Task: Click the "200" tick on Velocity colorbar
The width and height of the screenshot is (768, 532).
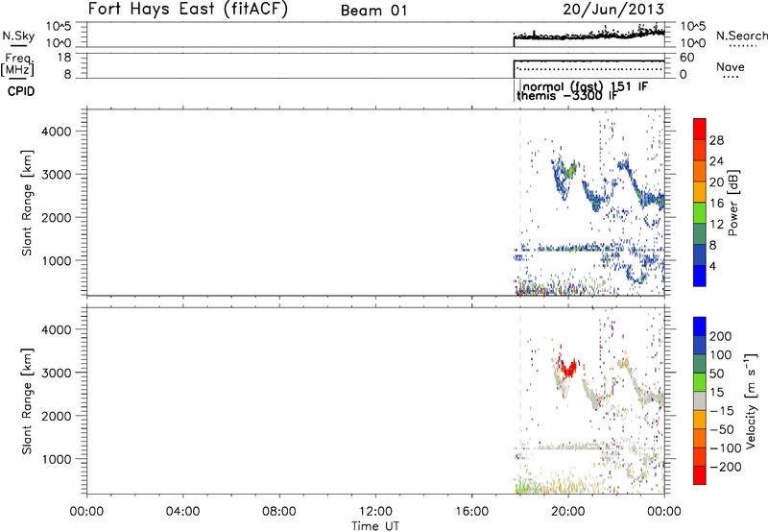Action: (720, 336)
